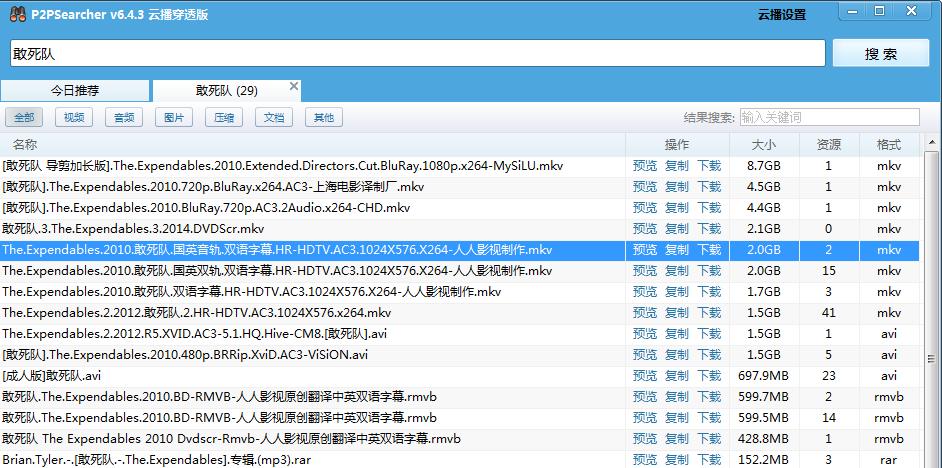Download the highlighted 国英音轨 2.0GB file
Image resolution: width=942 pixels, height=468 pixels.
(709, 250)
